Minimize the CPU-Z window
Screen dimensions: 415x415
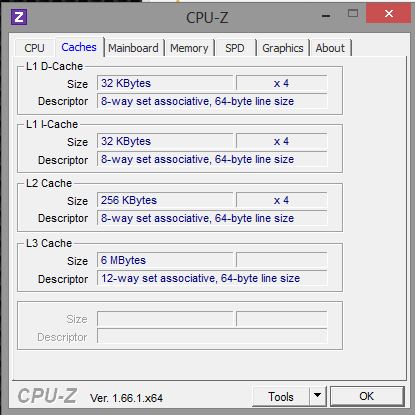(326, 15)
